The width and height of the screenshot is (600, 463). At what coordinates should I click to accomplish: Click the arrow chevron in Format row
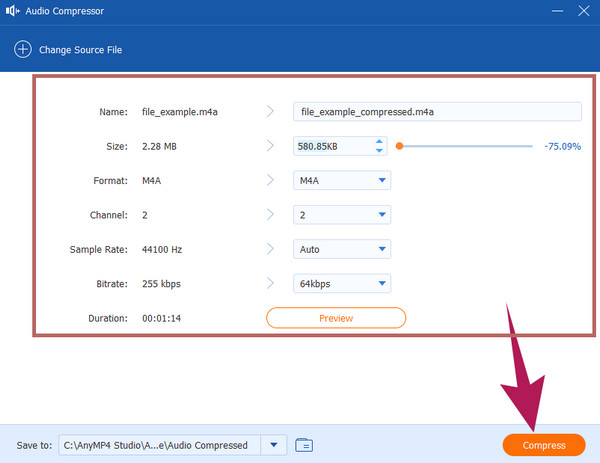point(270,180)
